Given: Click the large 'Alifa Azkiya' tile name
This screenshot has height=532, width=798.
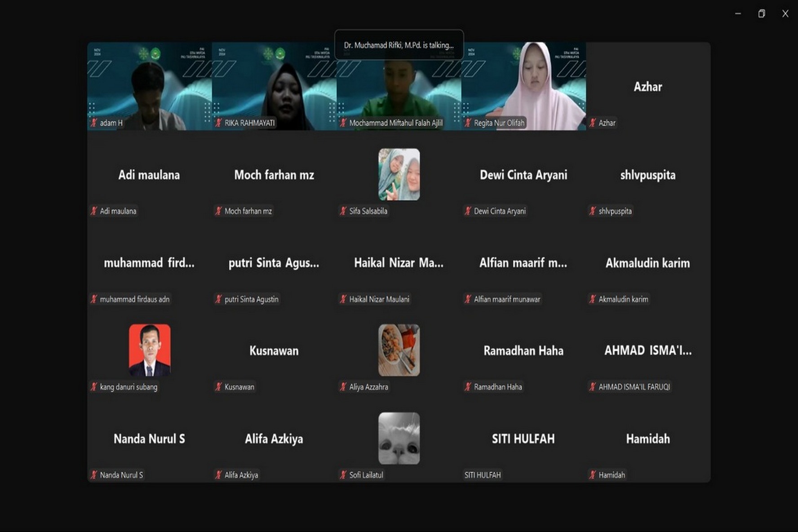Looking at the screenshot, I should [x=274, y=439].
